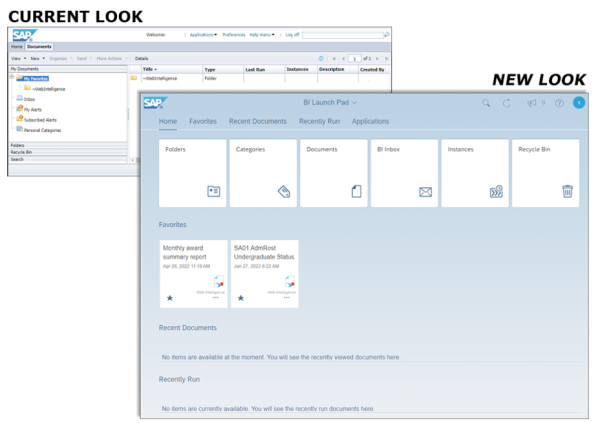Viewport: 600px width, 423px height.
Task: Switch to the Favorites tab
Action: (203, 121)
